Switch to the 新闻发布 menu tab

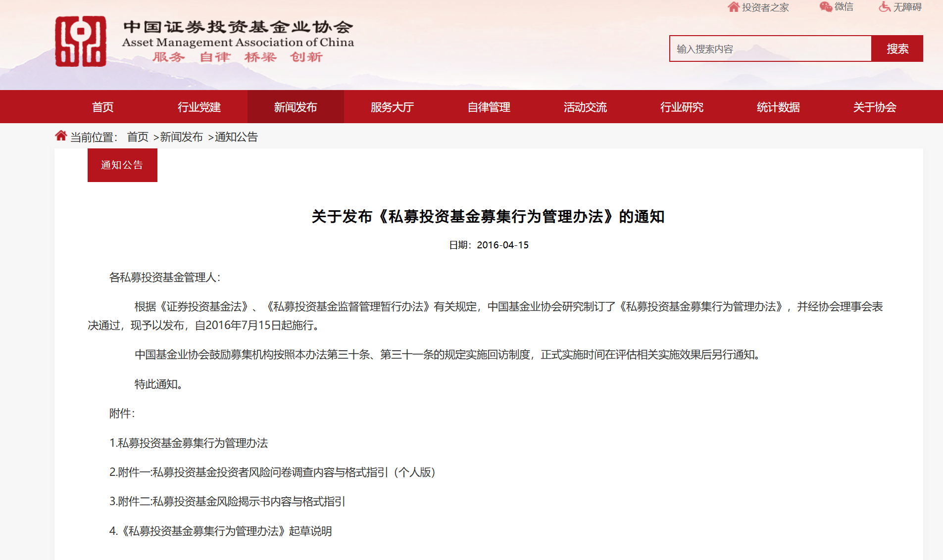click(295, 106)
